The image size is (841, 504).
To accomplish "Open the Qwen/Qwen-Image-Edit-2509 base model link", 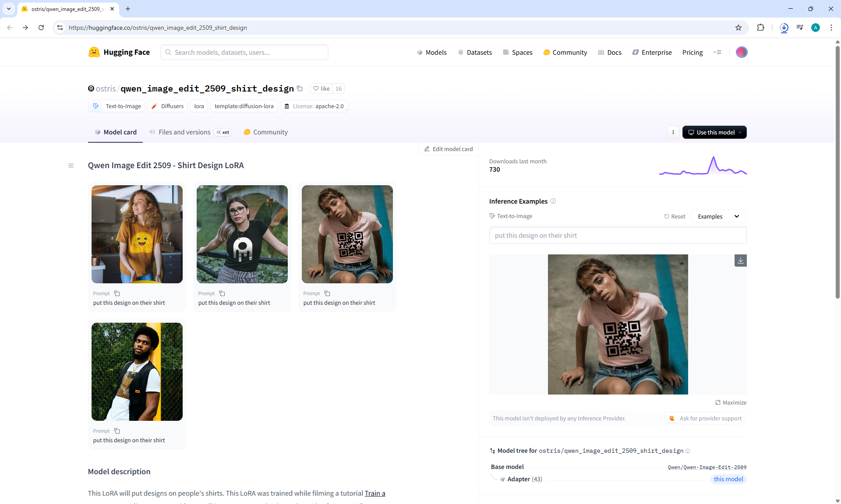I will (x=707, y=467).
